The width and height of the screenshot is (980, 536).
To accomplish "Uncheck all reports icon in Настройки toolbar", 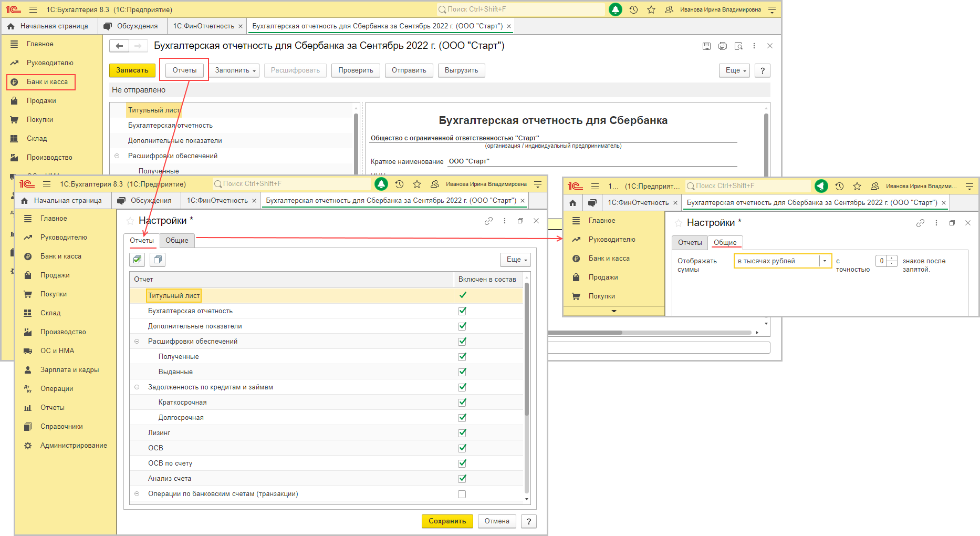I will coord(158,260).
